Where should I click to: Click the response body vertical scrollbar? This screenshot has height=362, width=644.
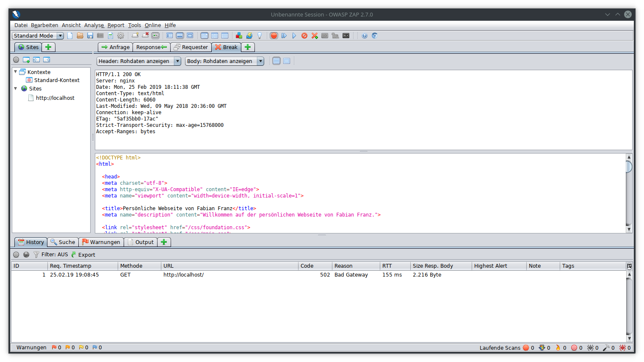coord(629,193)
